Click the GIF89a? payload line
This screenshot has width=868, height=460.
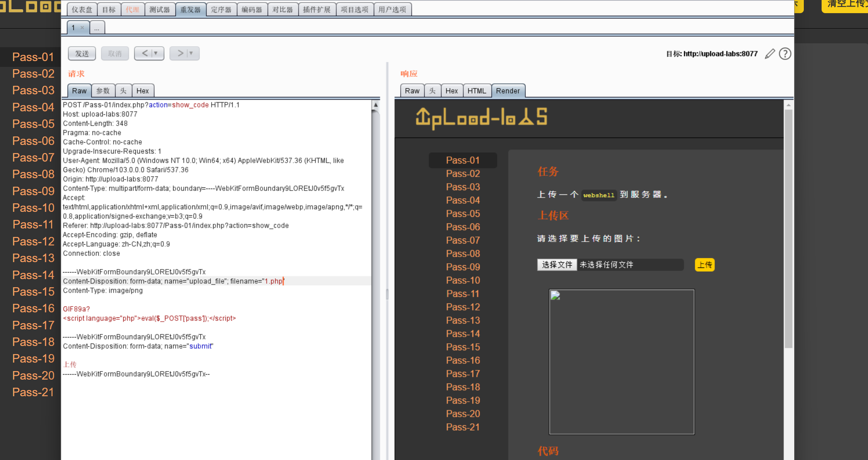76,309
